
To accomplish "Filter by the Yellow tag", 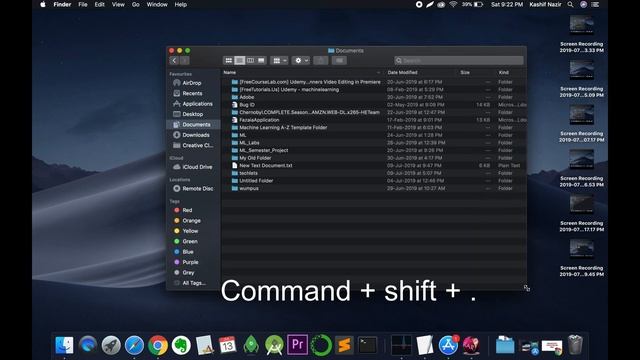I will [190, 231].
